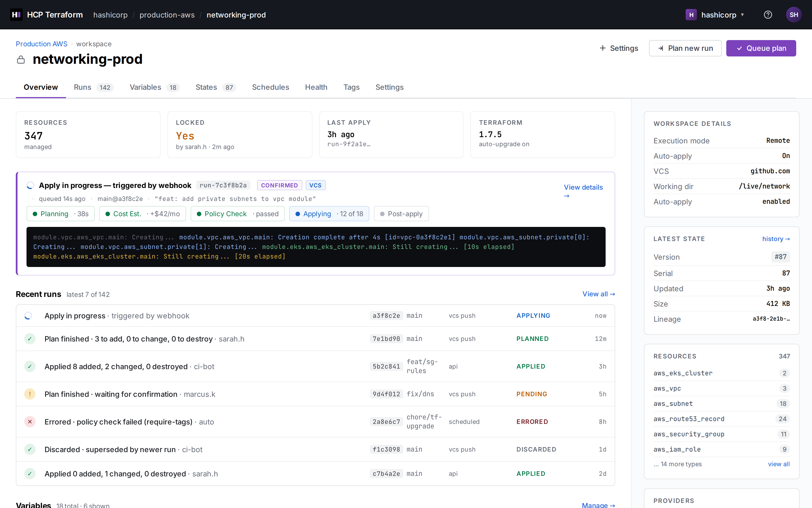
Task: Click the run-7c3f8b2a run ID tag
Action: [x=223, y=185]
